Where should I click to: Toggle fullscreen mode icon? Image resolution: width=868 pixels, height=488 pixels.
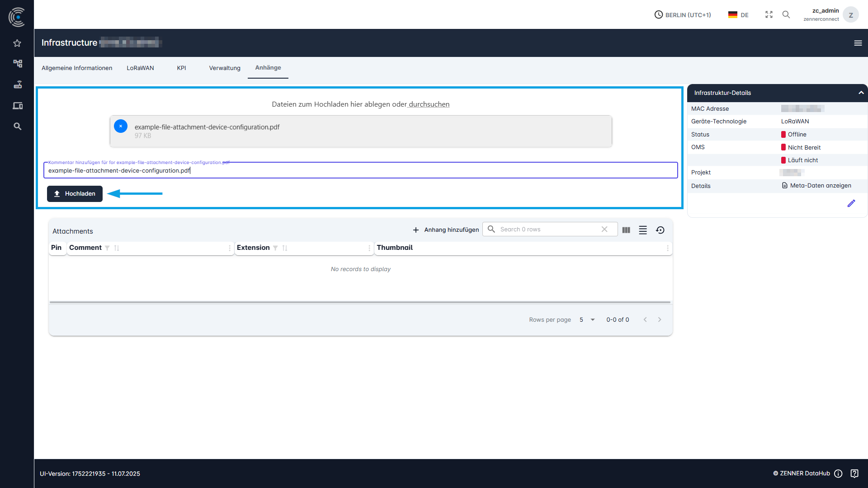coord(769,15)
